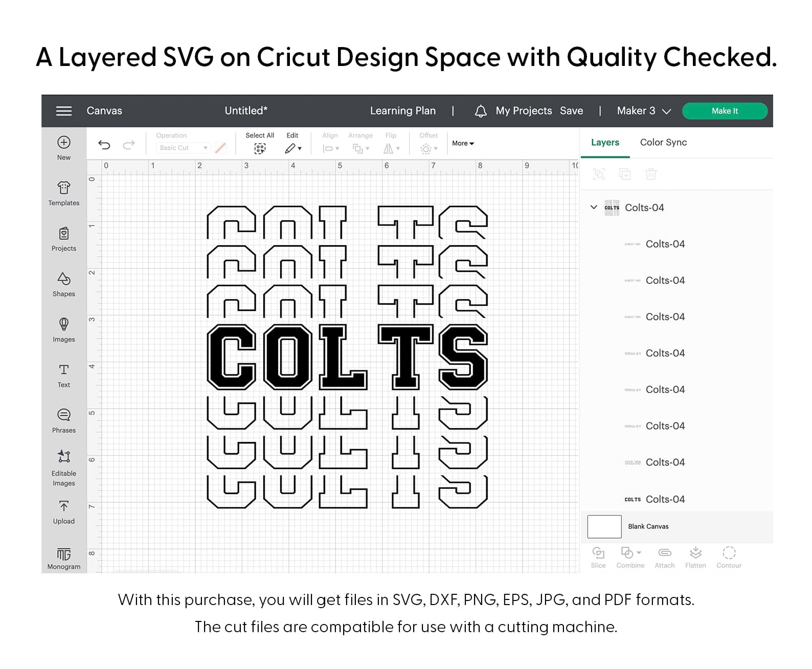Click the solid black COLTS text on canvas
The height and width of the screenshot is (669, 812).
tap(347, 357)
